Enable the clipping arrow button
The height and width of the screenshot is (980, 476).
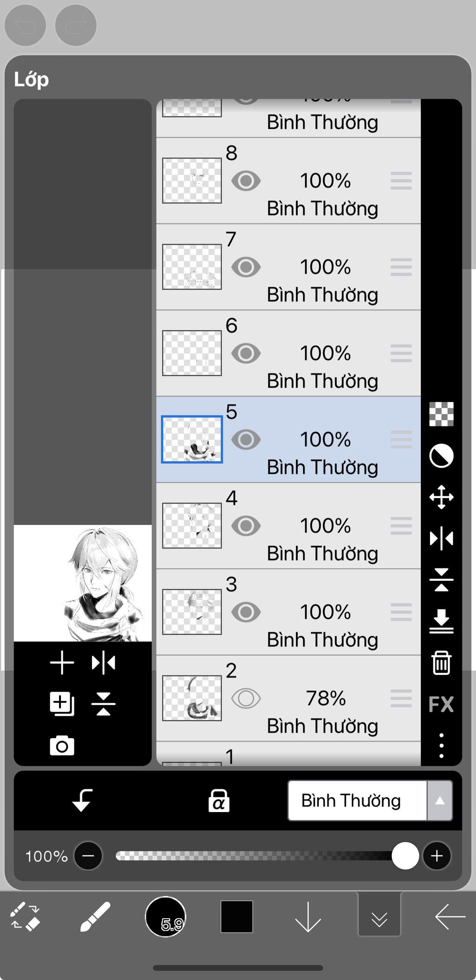pos(82,800)
